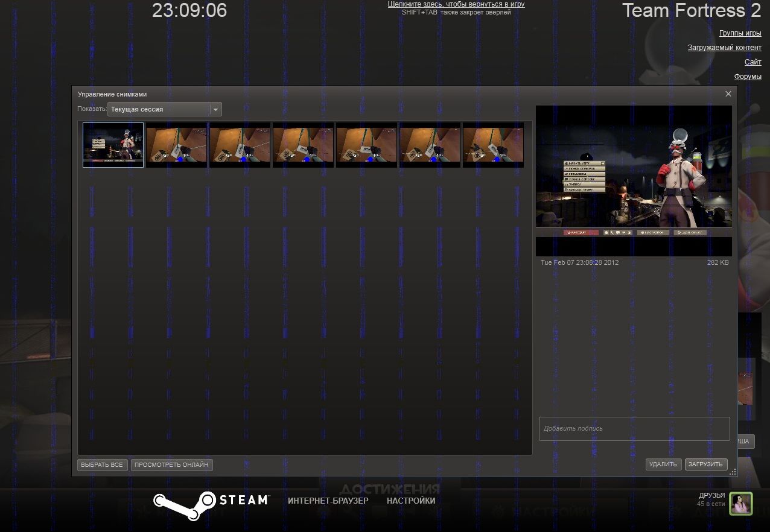Open Группы игры link
This screenshot has width=770, height=532.
pos(740,33)
